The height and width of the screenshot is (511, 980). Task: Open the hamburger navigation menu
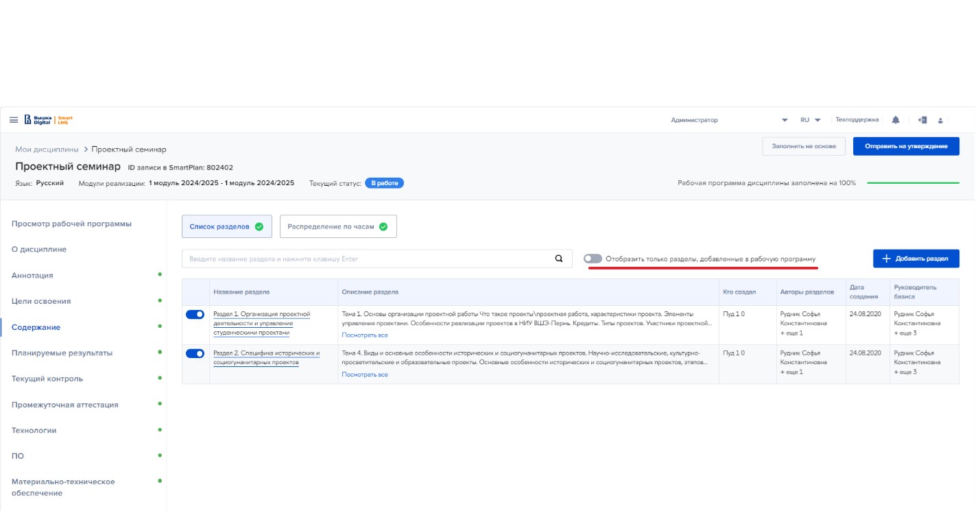click(14, 120)
